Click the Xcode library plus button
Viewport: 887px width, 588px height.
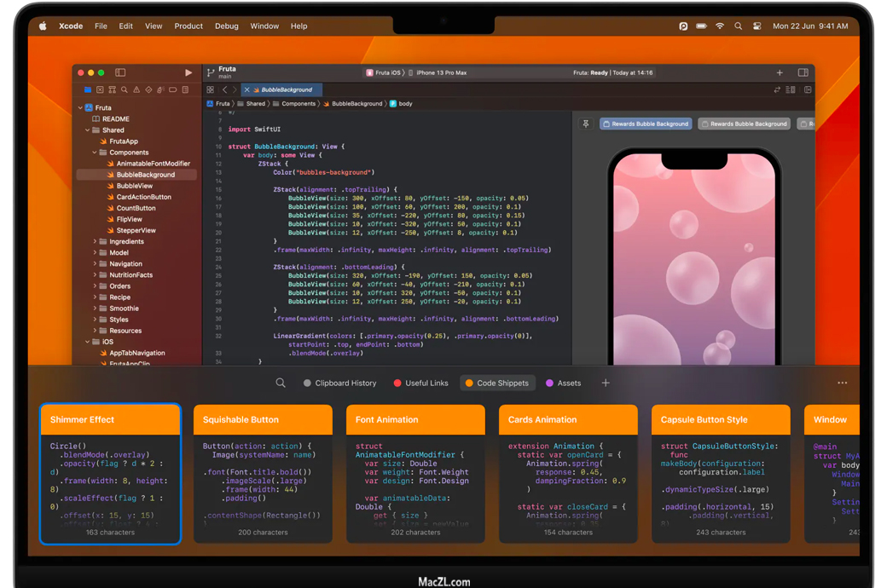[780, 73]
